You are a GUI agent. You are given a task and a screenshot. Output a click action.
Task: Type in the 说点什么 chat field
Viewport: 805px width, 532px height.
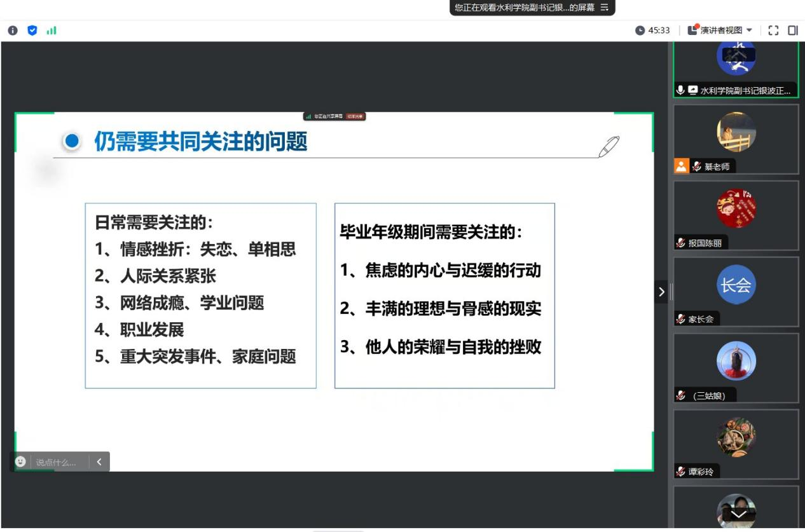pos(56,462)
